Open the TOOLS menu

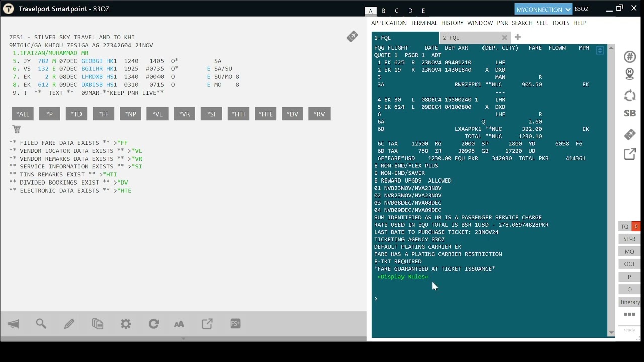coord(560,23)
